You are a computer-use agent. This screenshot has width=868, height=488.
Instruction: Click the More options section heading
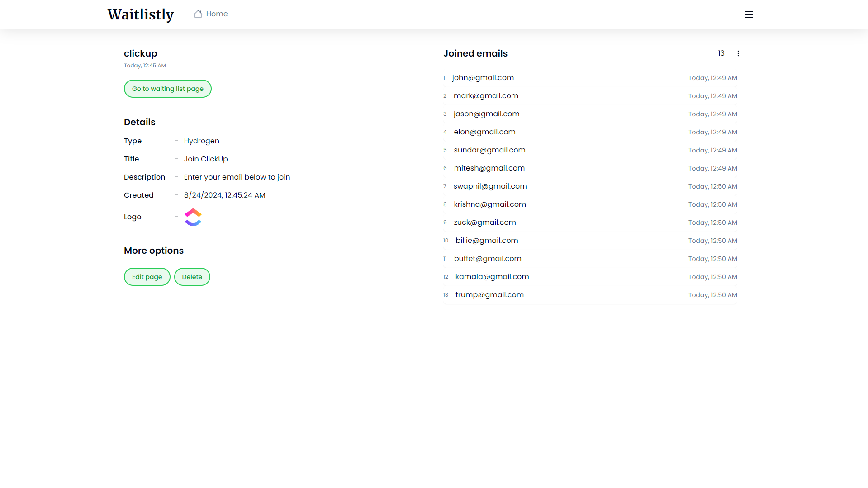[154, 251]
